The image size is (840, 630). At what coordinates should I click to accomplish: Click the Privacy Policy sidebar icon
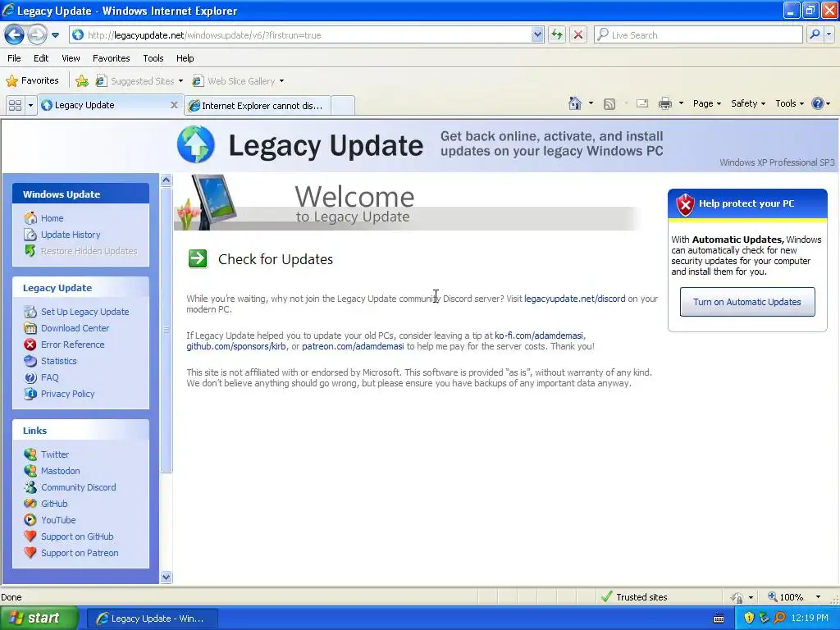30,394
